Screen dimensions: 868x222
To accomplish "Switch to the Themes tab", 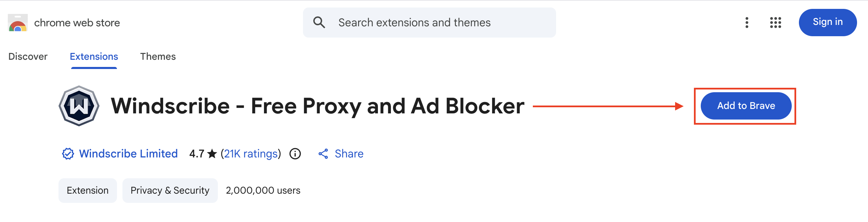I will (158, 56).
